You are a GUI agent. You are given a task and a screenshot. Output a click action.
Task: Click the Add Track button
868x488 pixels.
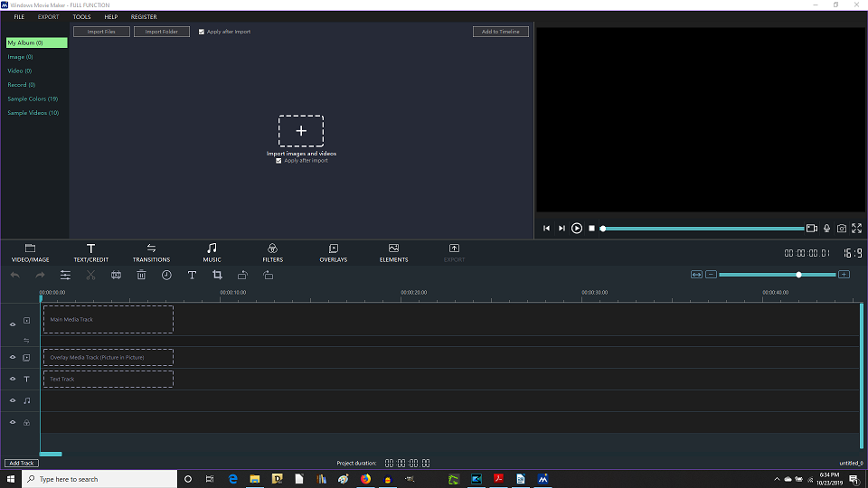click(x=22, y=463)
